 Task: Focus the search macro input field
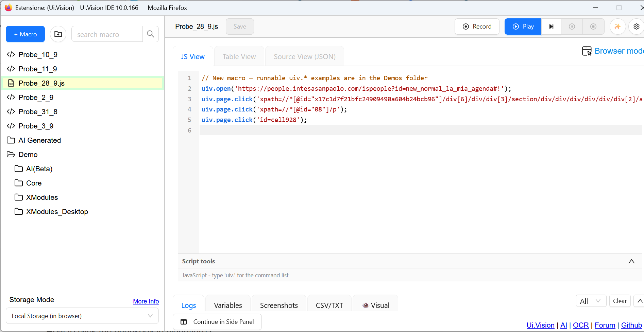tap(107, 34)
